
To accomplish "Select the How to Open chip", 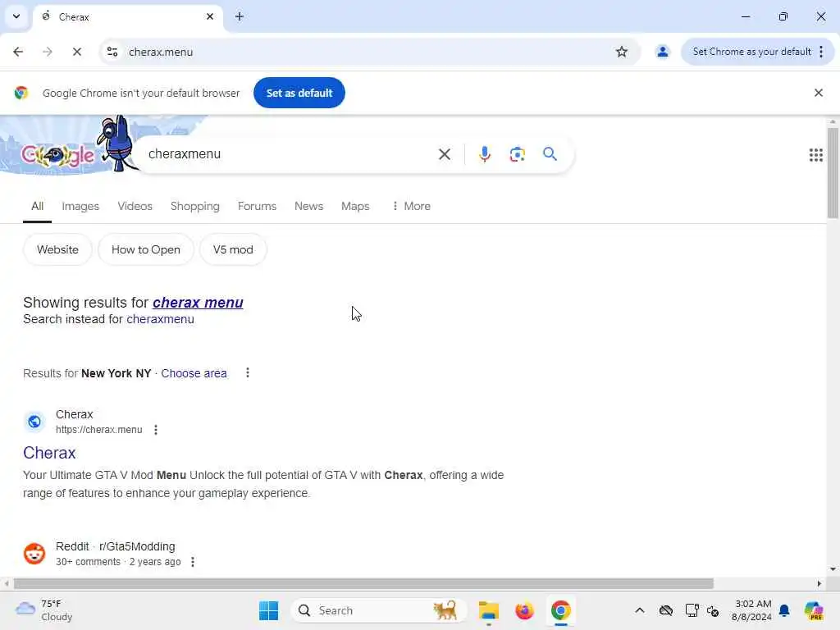I will (x=146, y=249).
